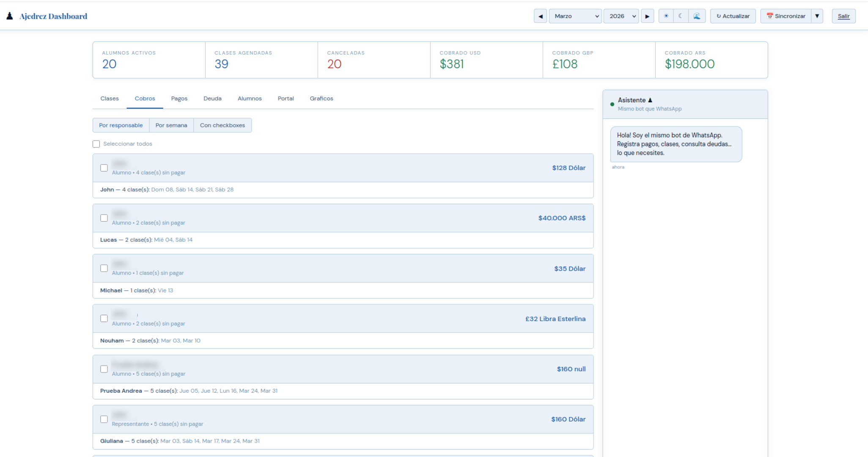Screen dimensions: 868x457
Task: Select the Por semana view toggle
Action: pos(171,125)
